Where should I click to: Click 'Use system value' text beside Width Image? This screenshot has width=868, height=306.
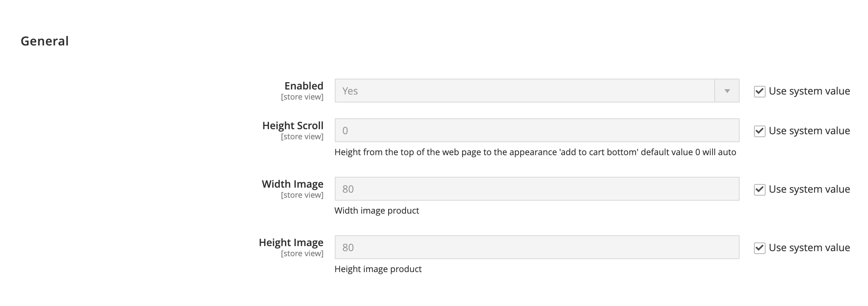click(x=809, y=189)
